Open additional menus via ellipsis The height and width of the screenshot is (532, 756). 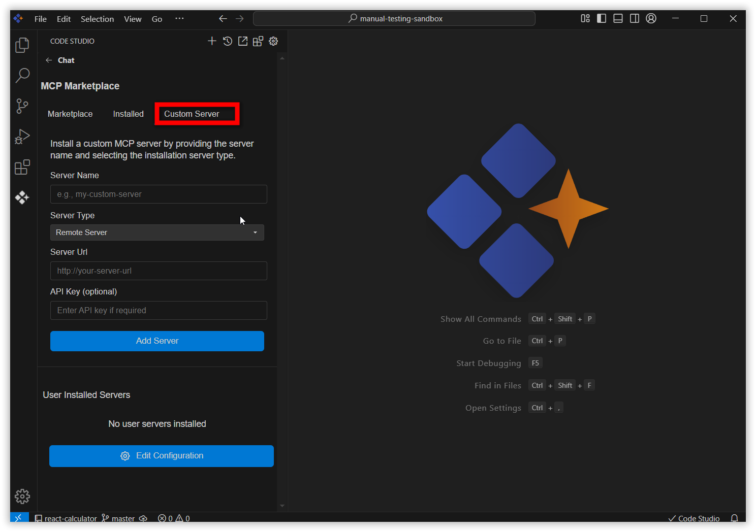pyautogui.click(x=179, y=19)
